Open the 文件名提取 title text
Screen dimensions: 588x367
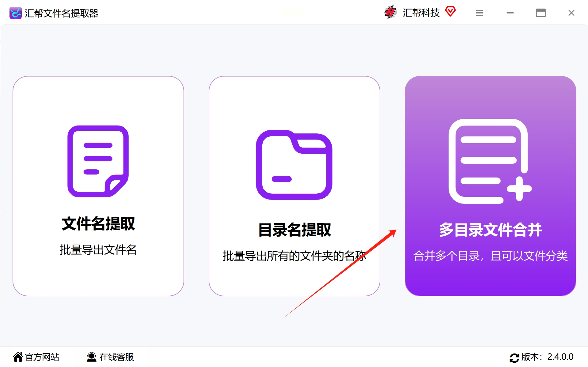(98, 224)
